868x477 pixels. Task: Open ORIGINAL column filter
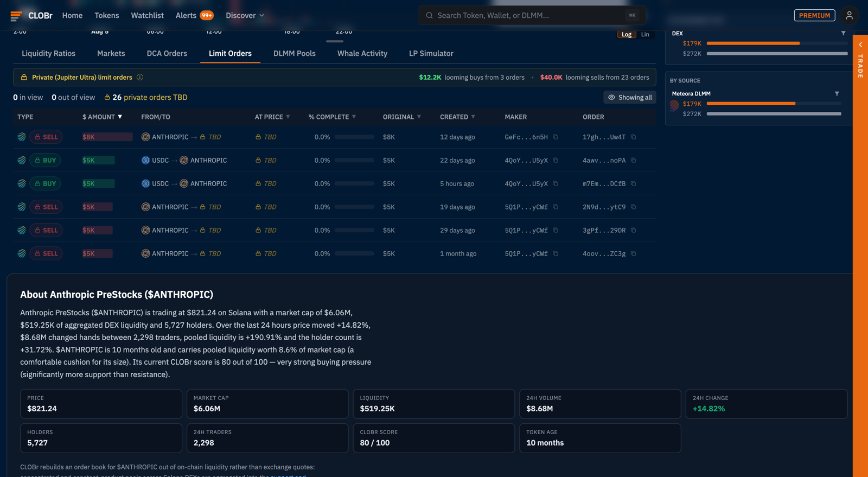419,117
